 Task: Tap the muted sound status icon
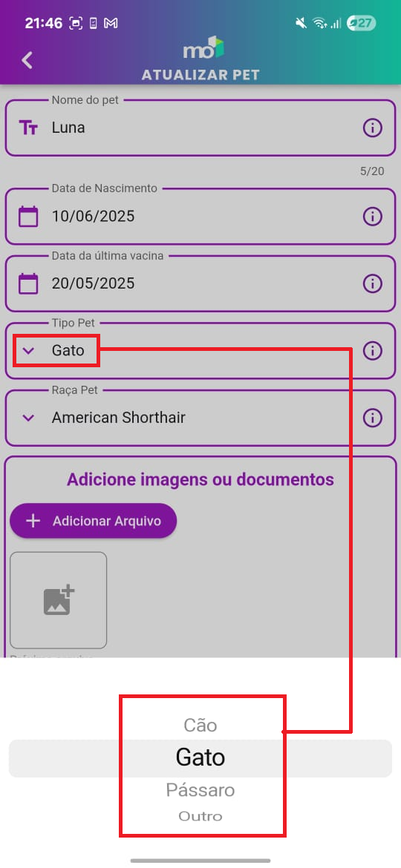pos(301,23)
